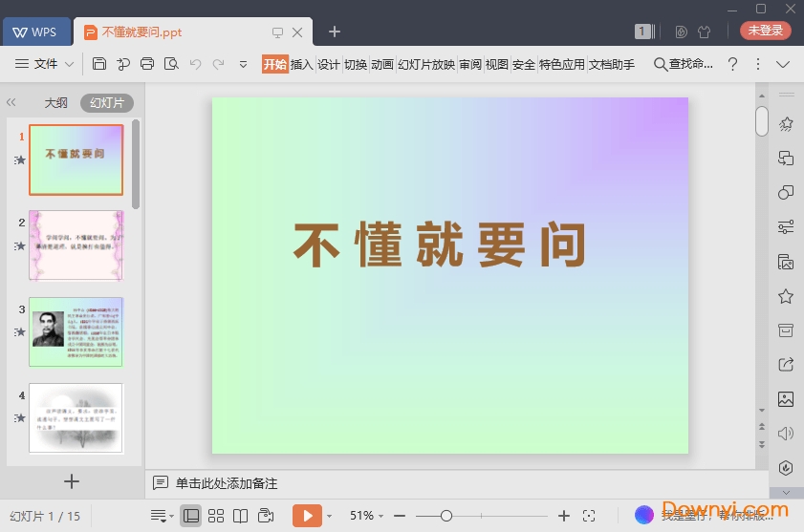
Task: Open a new tab with plus
Action: click(x=335, y=32)
